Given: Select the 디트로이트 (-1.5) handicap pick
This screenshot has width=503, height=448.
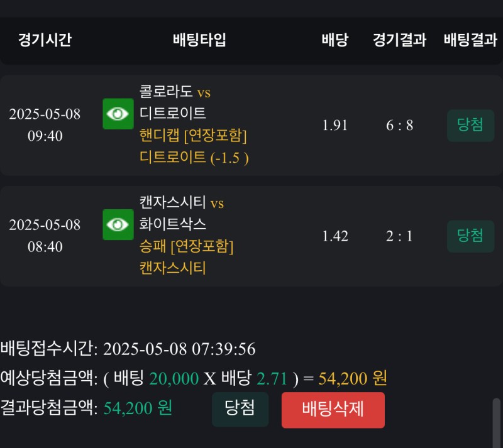Looking at the screenshot, I should pos(194,158).
